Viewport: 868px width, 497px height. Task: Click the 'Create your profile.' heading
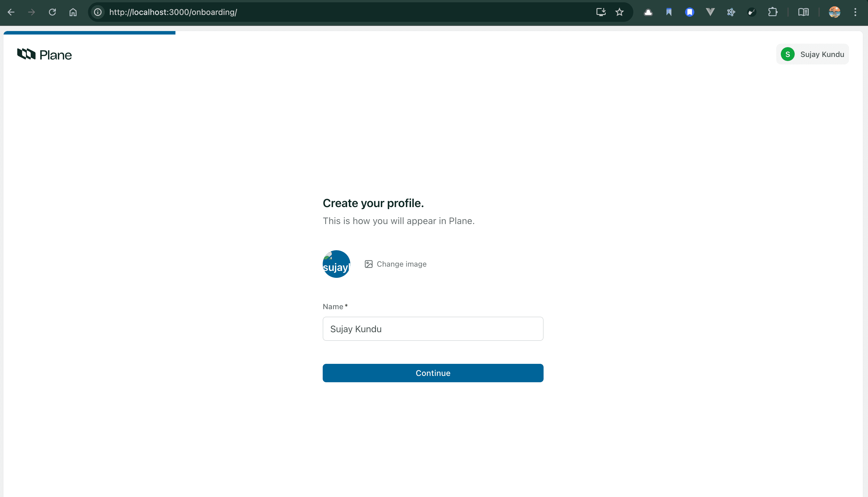click(373, 203)
